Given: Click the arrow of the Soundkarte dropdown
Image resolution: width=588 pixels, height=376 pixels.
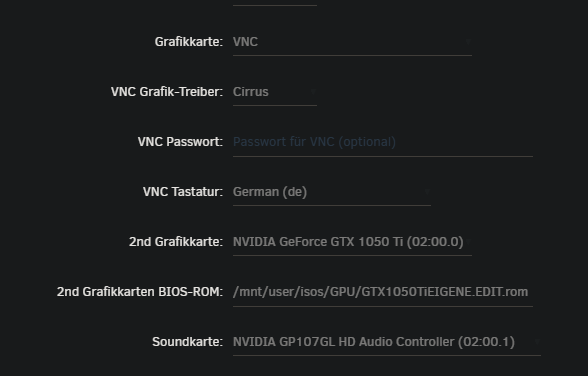Looking at the screenshot, I should click(x=537, y=341).
